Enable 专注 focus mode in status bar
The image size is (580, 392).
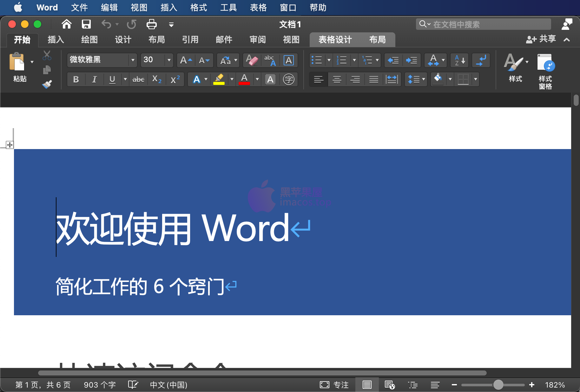334,385
